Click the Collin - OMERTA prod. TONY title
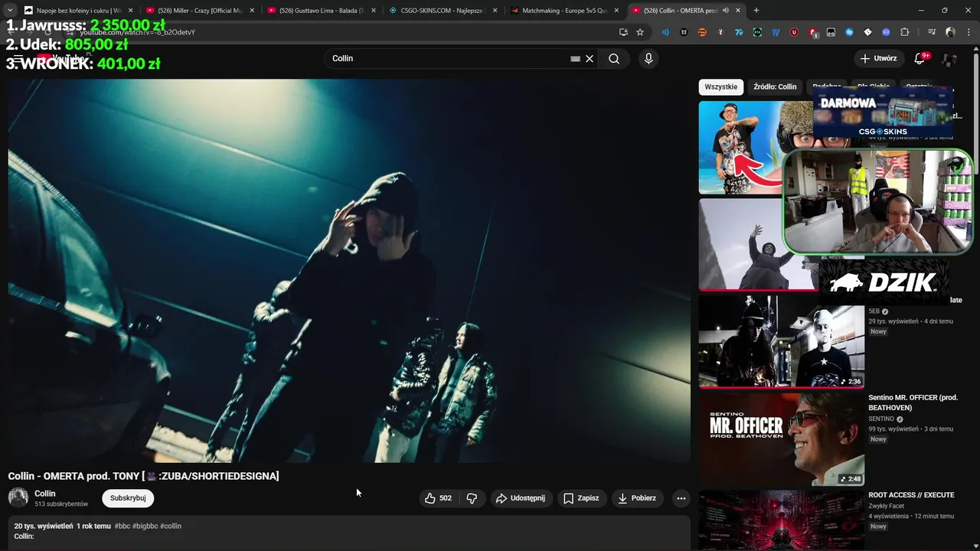 [143, 476]
